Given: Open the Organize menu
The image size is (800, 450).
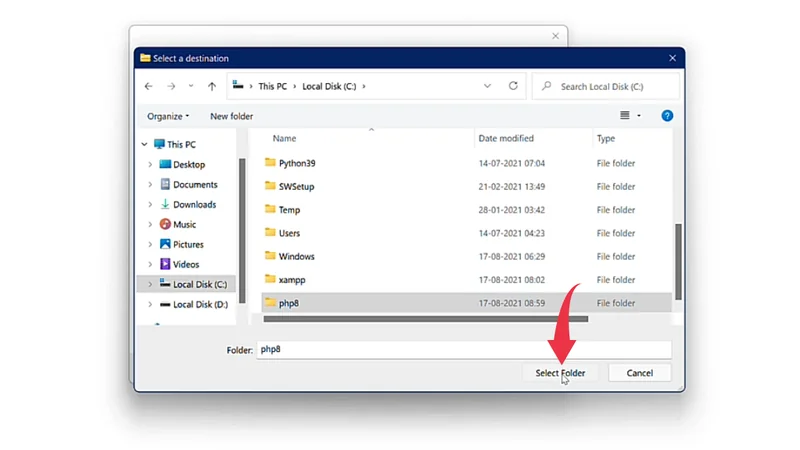Looking at the screenshot, I should point(167,116).
